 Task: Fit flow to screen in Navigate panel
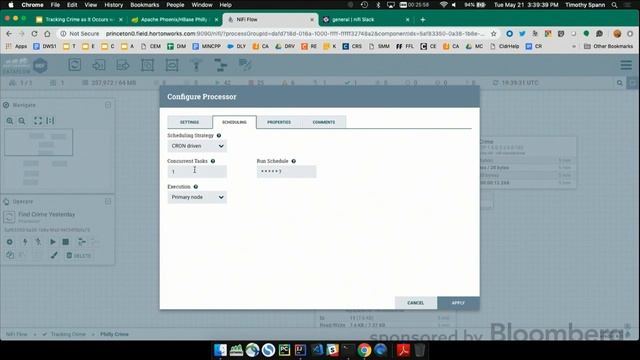(x=38, y=121)
